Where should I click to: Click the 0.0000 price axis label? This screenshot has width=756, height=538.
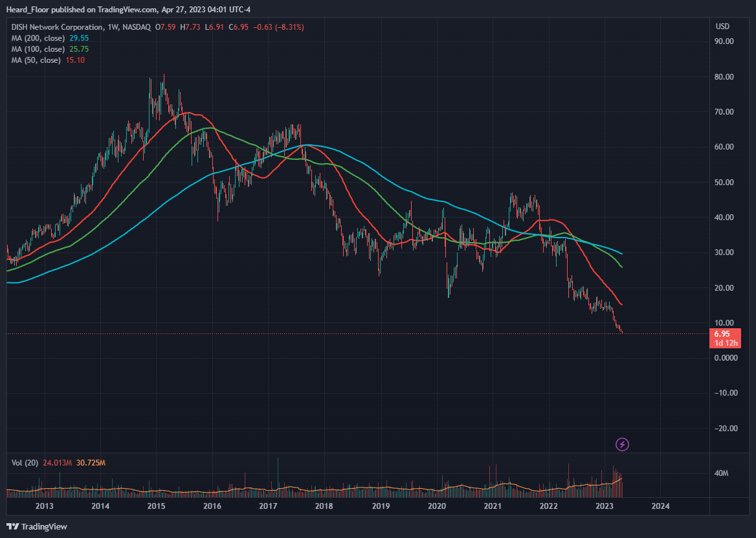click(x=726, y=358)
